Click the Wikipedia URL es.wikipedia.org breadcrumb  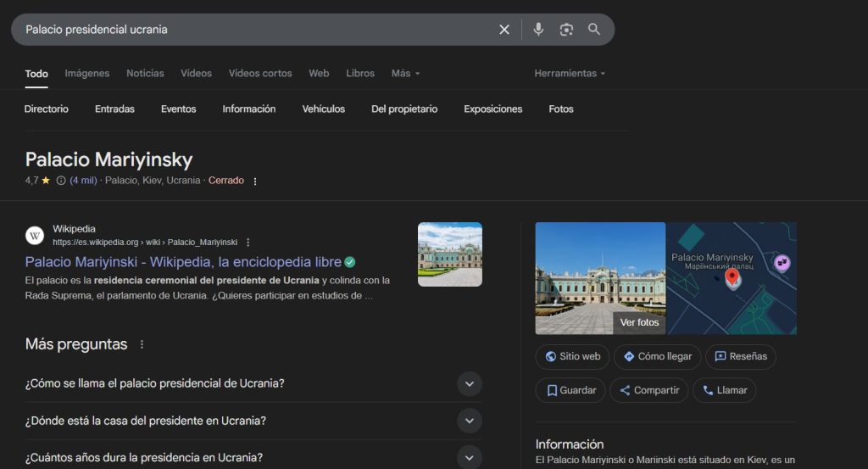(145, 243)
